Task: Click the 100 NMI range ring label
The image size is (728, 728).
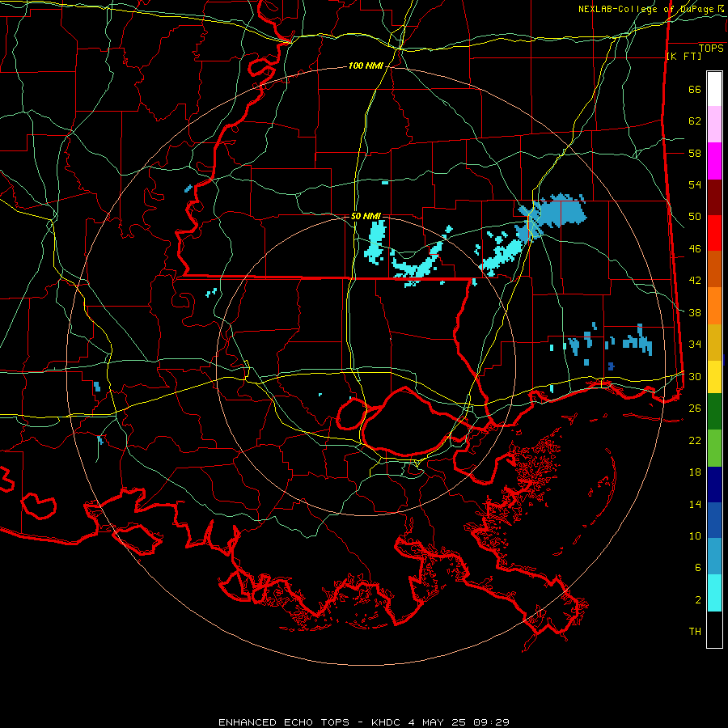Action: [x=366, y=66]
